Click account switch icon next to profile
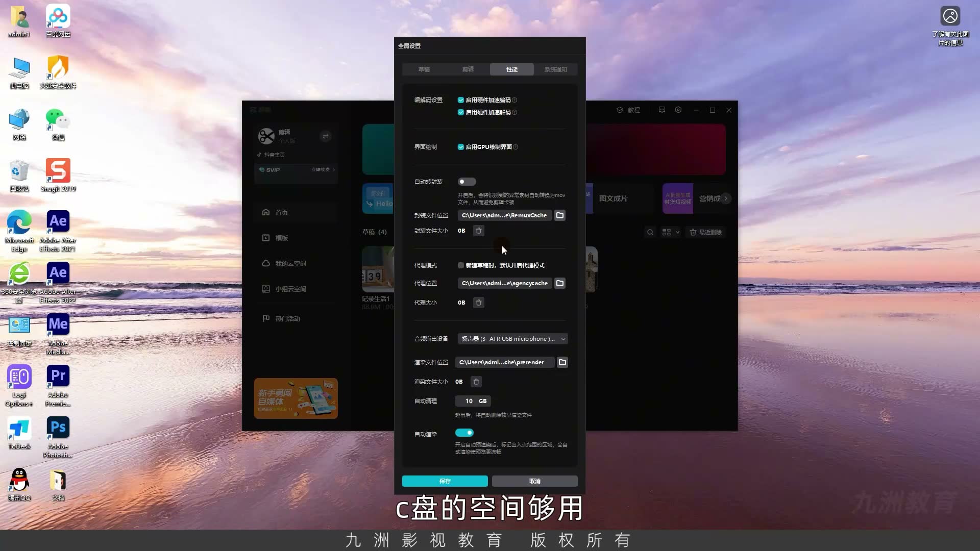Viewport: 980px width, 551px height. pyautogui.click(x=326, y=136)
